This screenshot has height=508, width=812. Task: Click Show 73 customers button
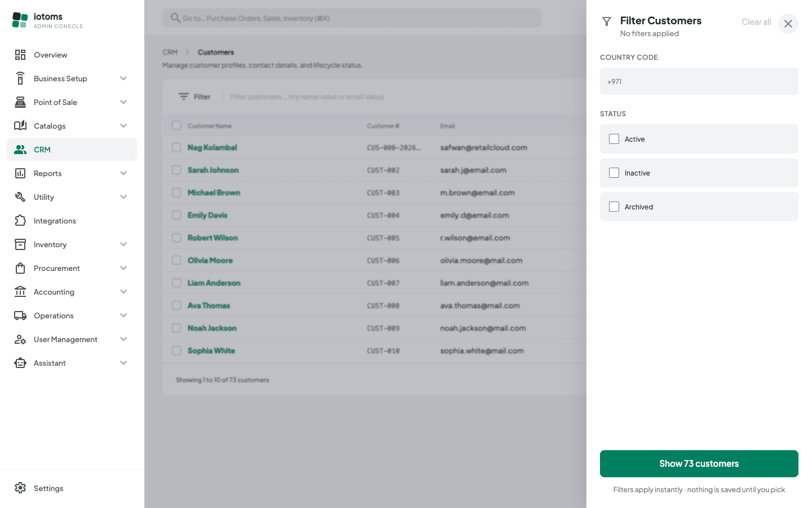pyautogui.click(x=699, y=463)
